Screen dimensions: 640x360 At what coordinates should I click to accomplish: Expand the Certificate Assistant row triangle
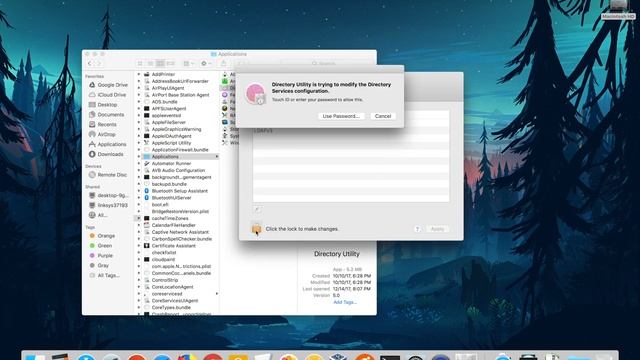(x=138, y=246)
